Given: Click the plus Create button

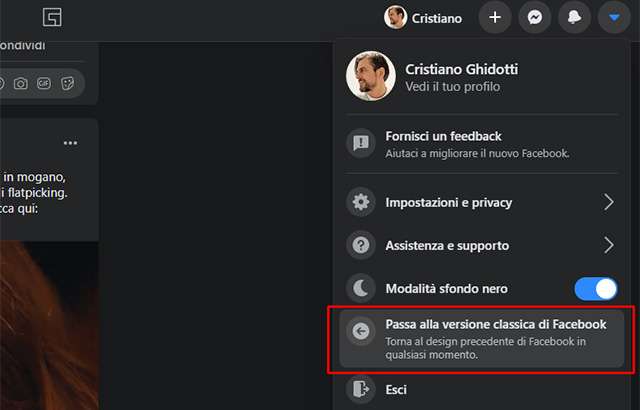Looking at the screenshot, I should [495, 17].
